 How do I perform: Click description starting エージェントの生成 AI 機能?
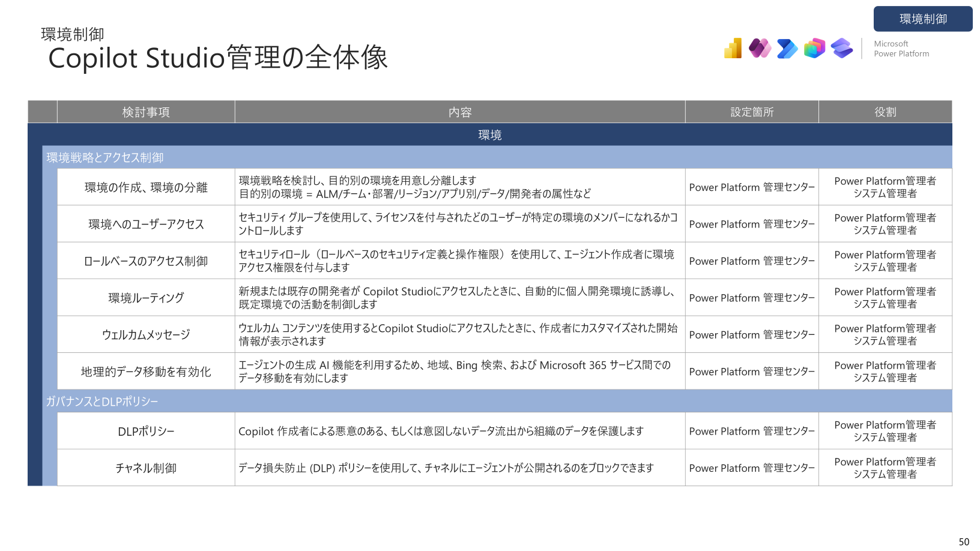(x=460, y=372)
